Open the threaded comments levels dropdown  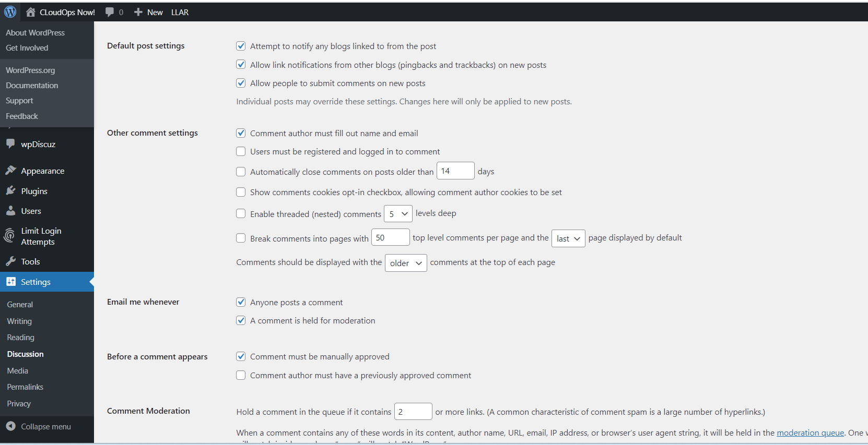[x=398, y=213]
